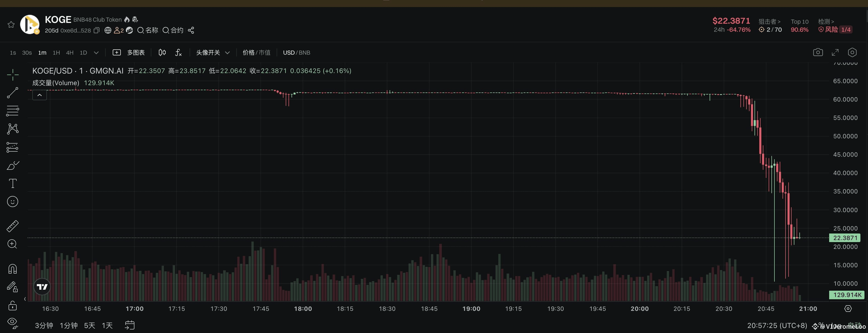Share the KOGE token page

pos(191,30)
